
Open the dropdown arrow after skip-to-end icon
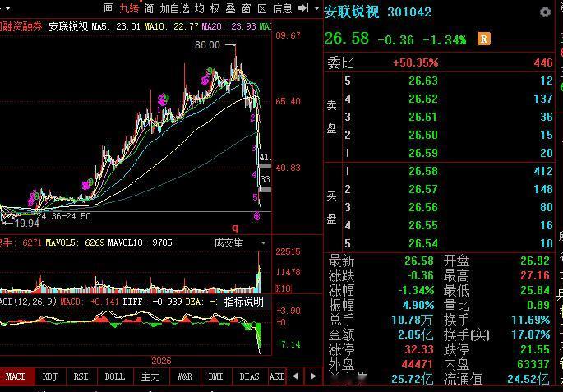[316, 7]
